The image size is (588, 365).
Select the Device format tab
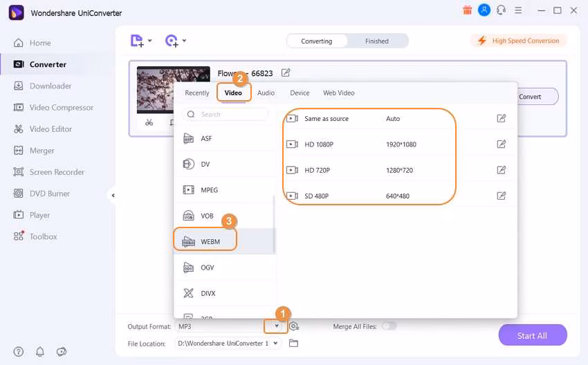300,93
